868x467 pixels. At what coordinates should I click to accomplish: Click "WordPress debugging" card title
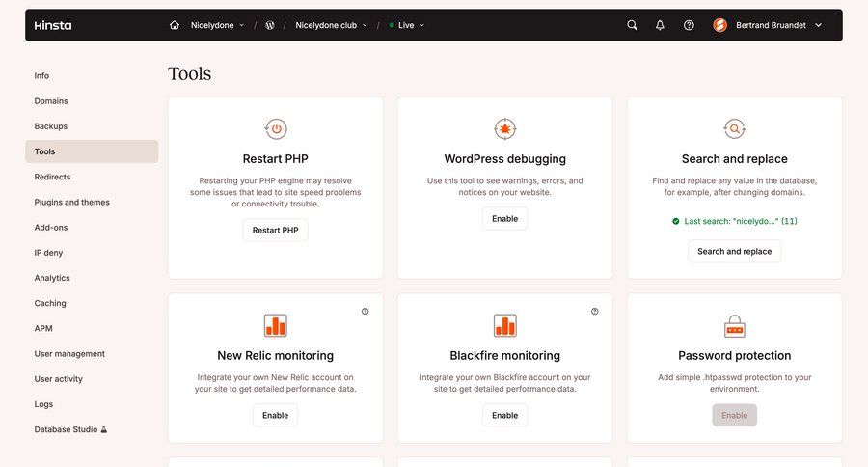(x=504, y=159)
